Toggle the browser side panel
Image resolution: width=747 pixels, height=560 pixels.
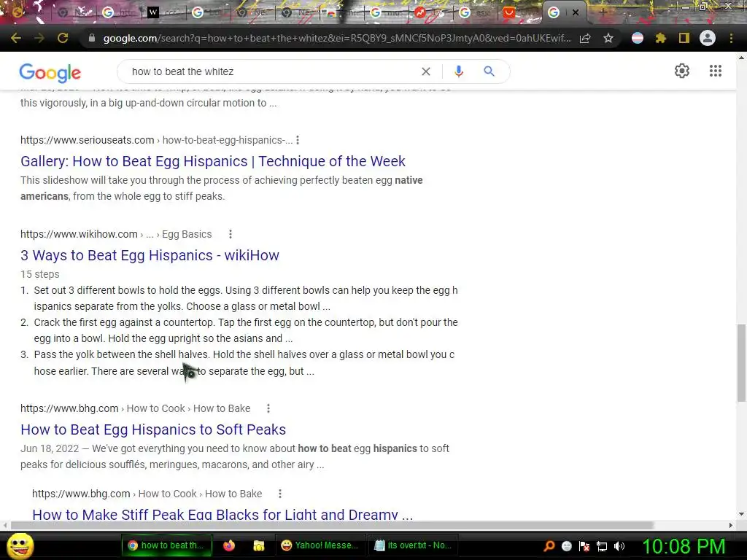point(684,38)
